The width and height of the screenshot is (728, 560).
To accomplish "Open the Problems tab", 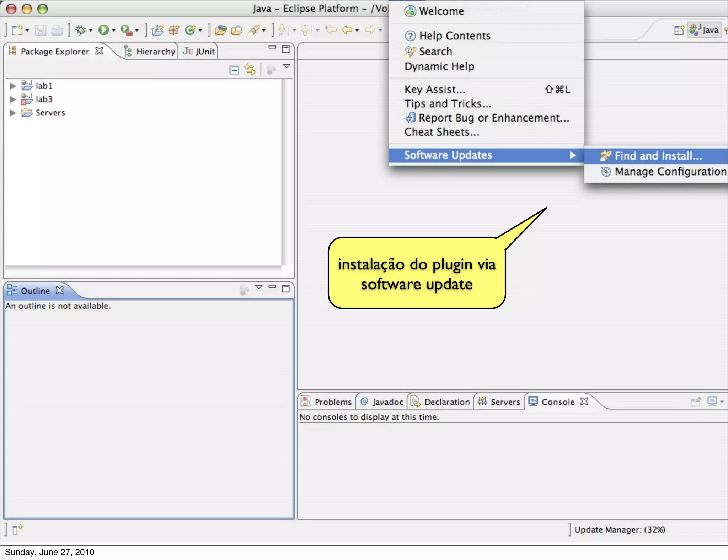I will tap(332, 402).
